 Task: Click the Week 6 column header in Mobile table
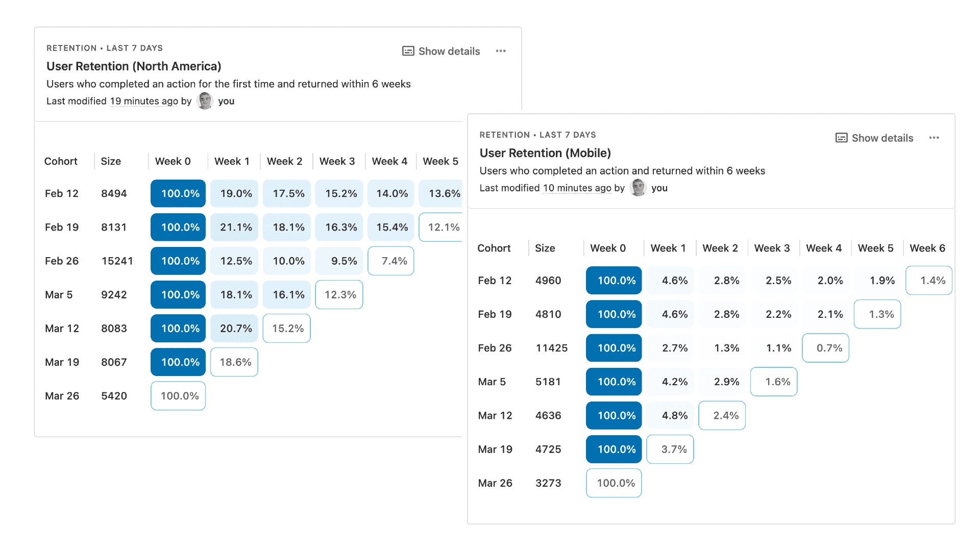click(927, 248)
